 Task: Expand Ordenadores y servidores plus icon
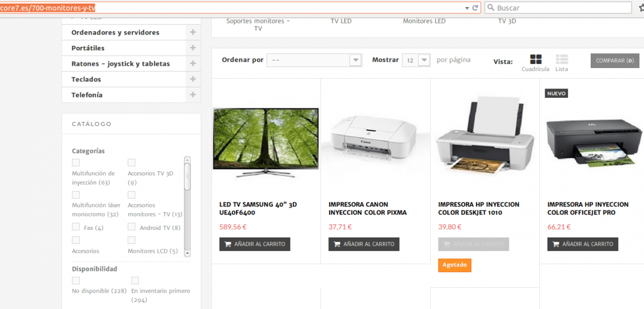pyautogui.click(x=193, y=32)
